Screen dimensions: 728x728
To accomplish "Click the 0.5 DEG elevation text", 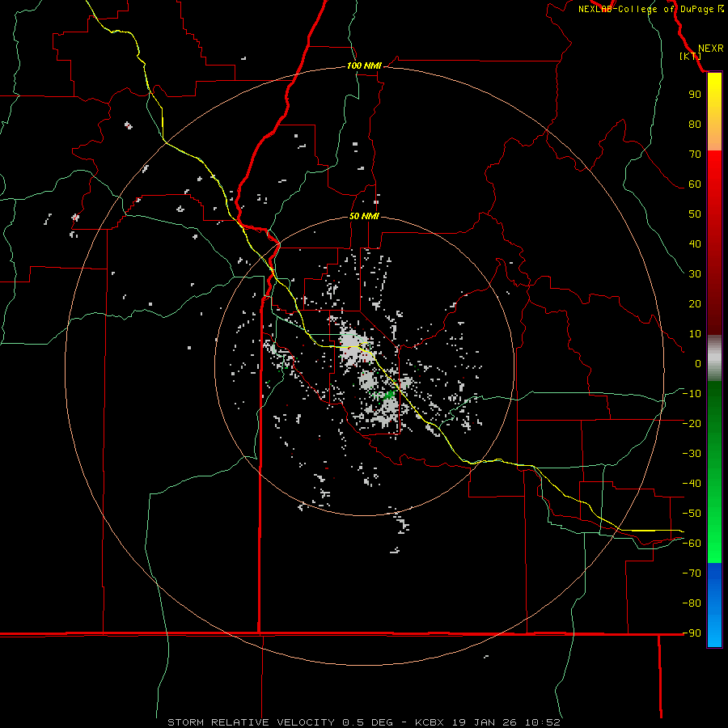I will coord(367,722).
